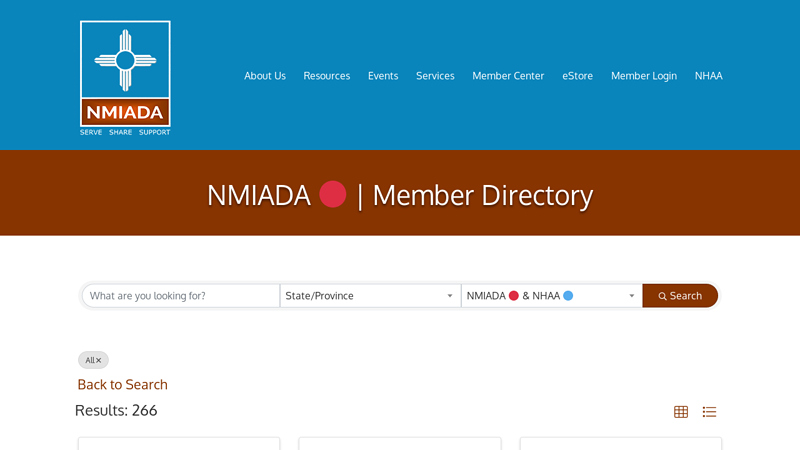Select the NHAA navigation item

tap(708, 76)
